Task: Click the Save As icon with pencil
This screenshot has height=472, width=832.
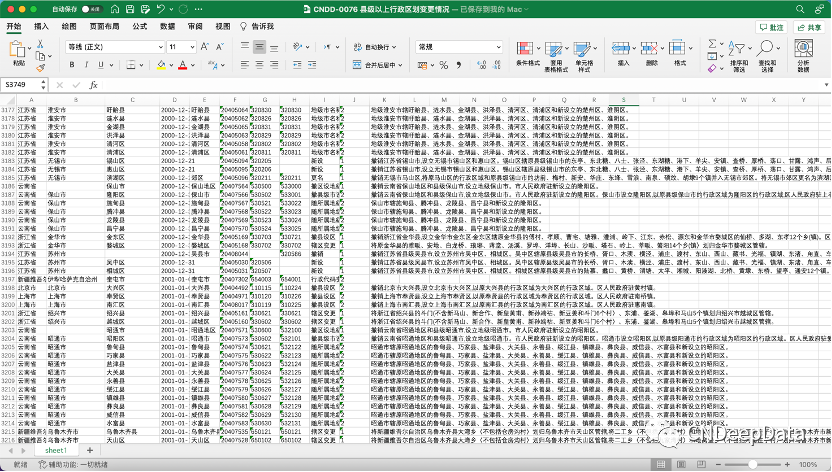Action: (145, 9)
